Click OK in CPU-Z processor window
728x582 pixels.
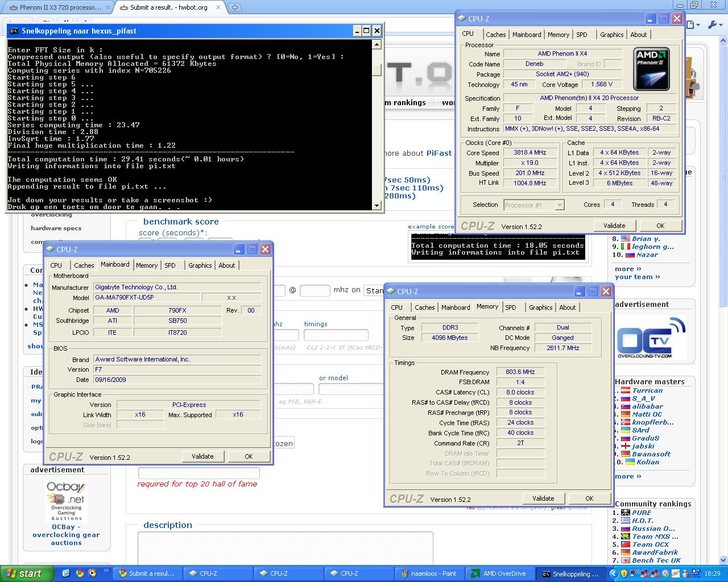coord(660,226)
